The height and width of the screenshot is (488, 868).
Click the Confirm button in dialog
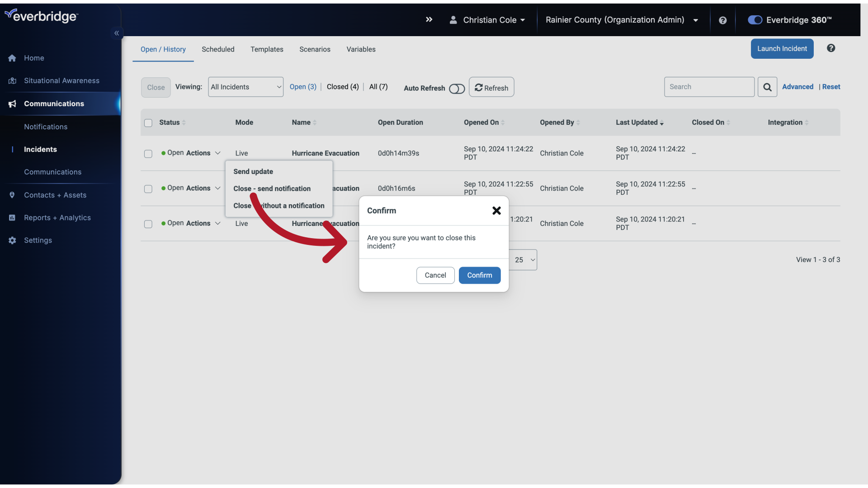coord(479,275)
